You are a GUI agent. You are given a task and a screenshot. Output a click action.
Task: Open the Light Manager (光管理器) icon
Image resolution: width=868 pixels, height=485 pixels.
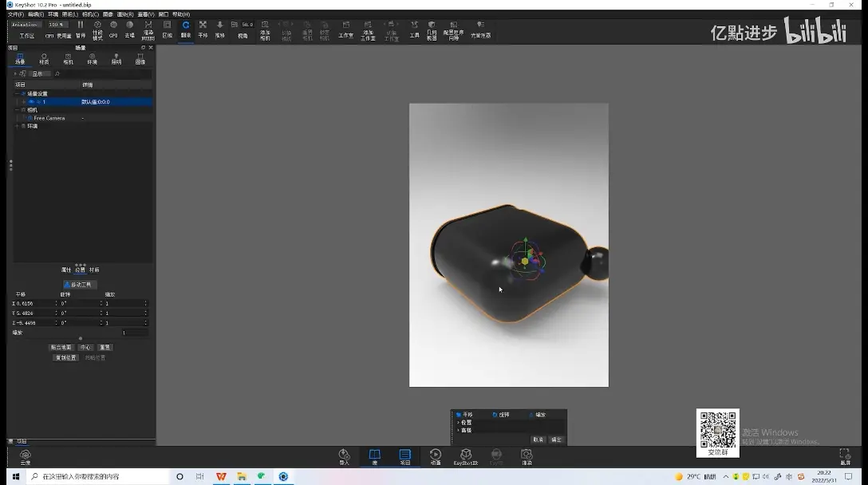(x=480, y=29)
